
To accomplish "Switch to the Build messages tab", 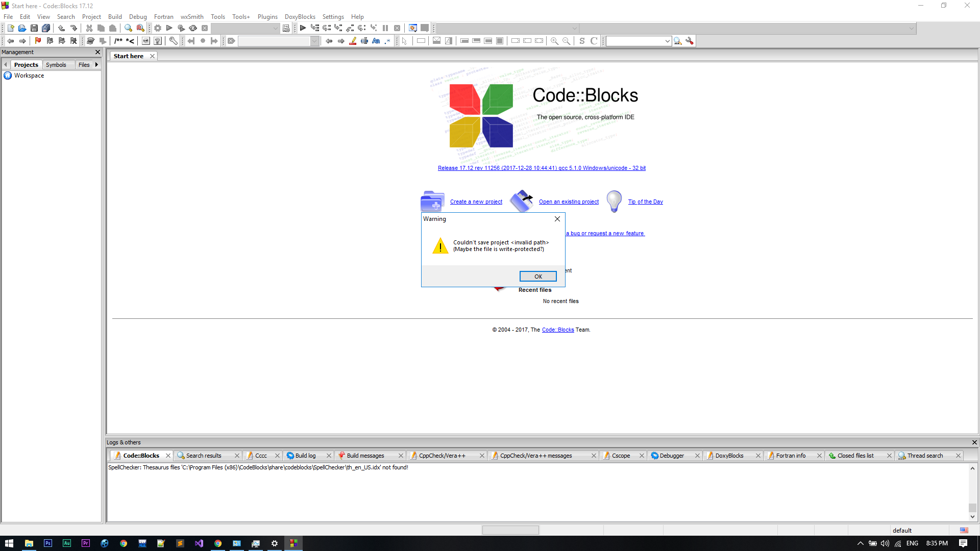I will tap(365, 456).
